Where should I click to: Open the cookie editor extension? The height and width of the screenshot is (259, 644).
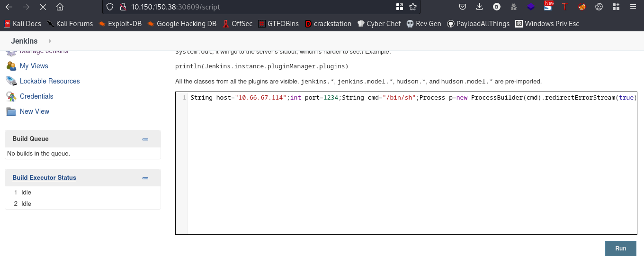click(599, 7)
